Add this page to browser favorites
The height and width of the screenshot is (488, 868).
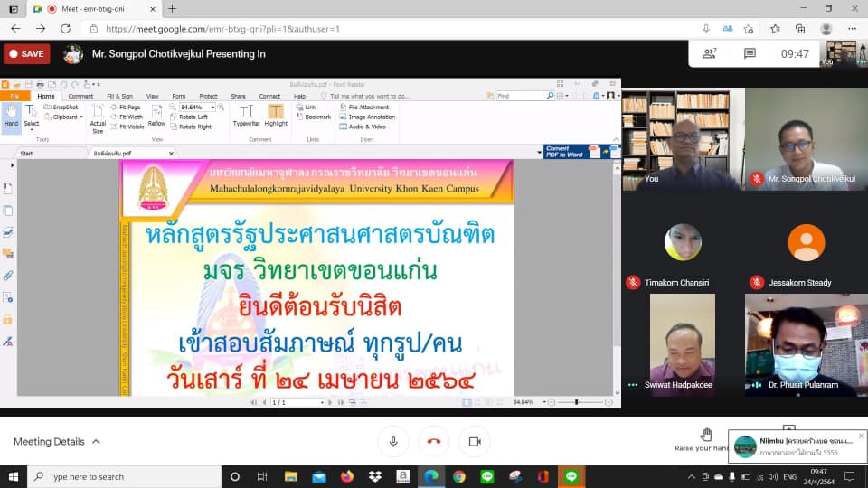coord(749,29)
